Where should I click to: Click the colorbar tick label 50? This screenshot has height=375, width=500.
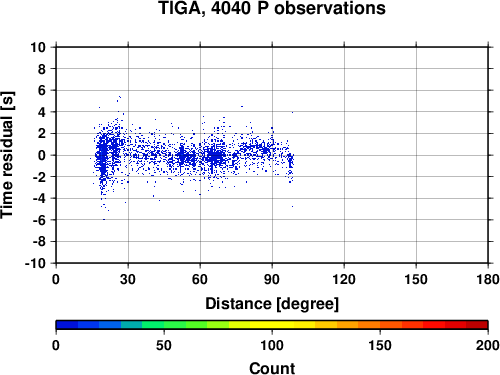click(164, 346)
